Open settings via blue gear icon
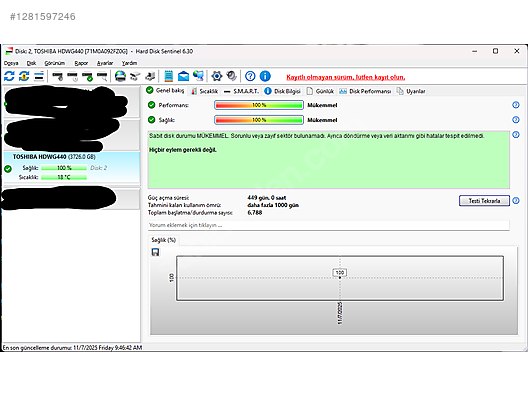Viewport: 528px width, 396px height. [x=217, y=76]
